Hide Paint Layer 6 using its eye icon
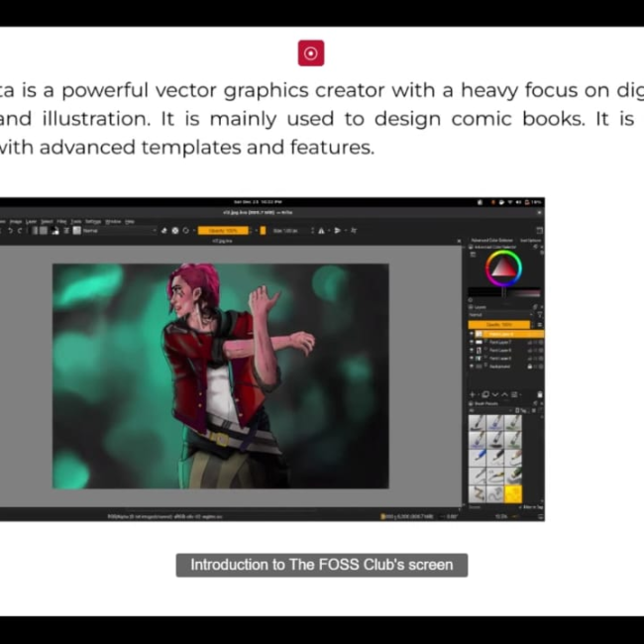The height and width of the screenshot is (644, 644). click(472, 351)
